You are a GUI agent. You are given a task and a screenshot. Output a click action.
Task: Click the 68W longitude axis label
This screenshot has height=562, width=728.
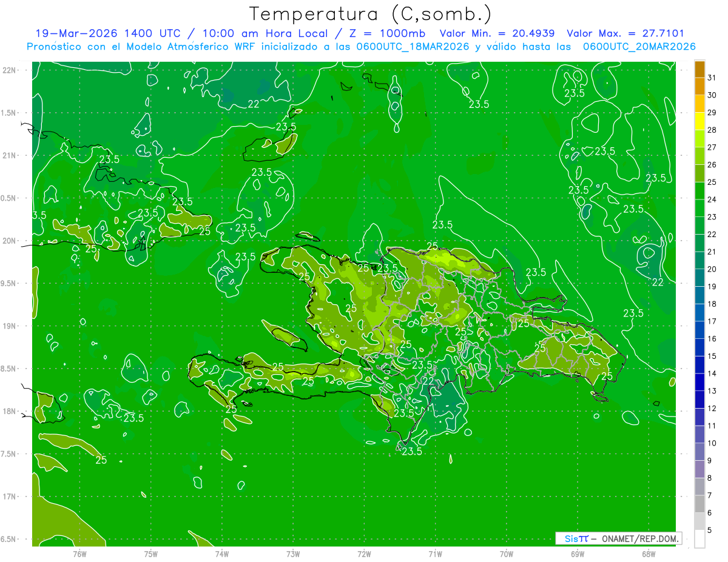pyautogui.click(x=648, y=554)
